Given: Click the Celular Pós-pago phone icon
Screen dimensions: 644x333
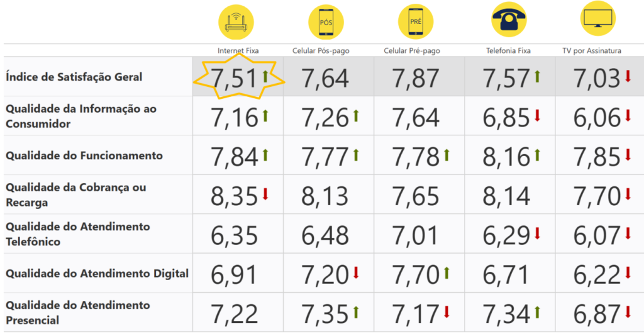Looking at the screenshot, I should coord(326,21).
